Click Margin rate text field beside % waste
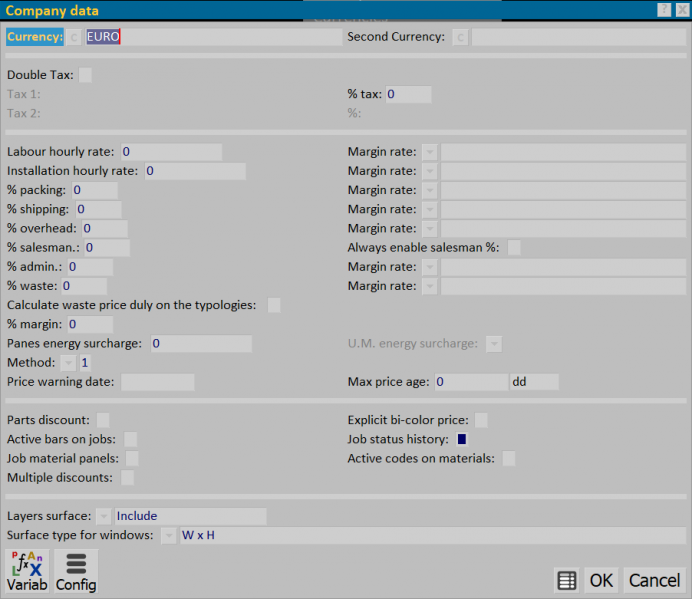Screen dimensions: 692x599 click(x=563, y=286)
